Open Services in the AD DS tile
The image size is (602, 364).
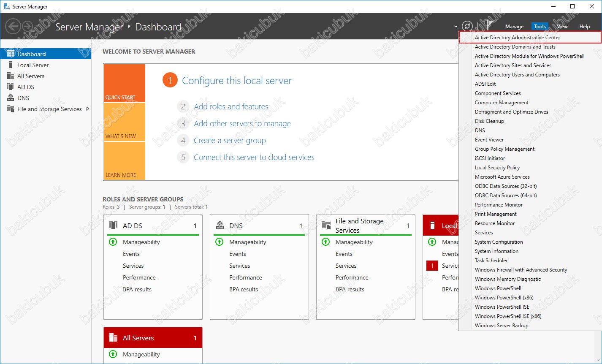133,266
